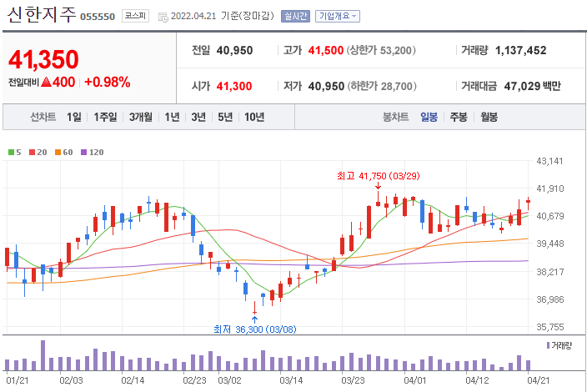Screen dimensions: 587x392
Task: Select the 3년 line chart period
Action: (x=198, y=117)
